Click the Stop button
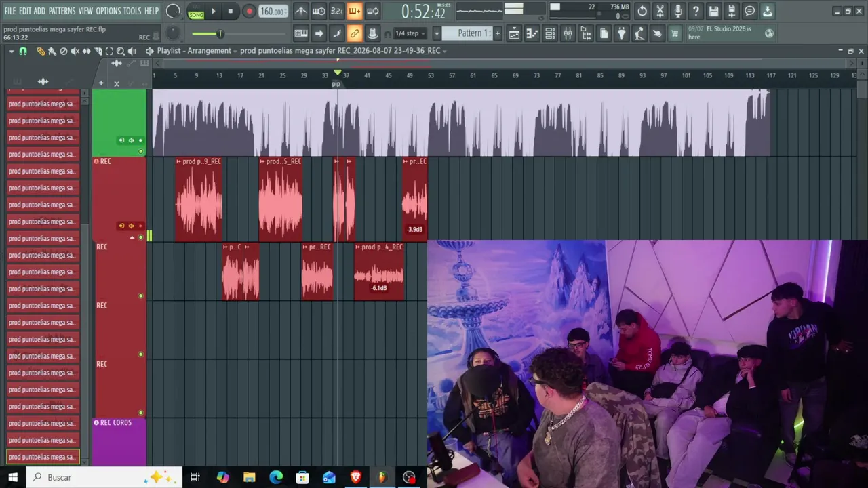 coord(231,11)
